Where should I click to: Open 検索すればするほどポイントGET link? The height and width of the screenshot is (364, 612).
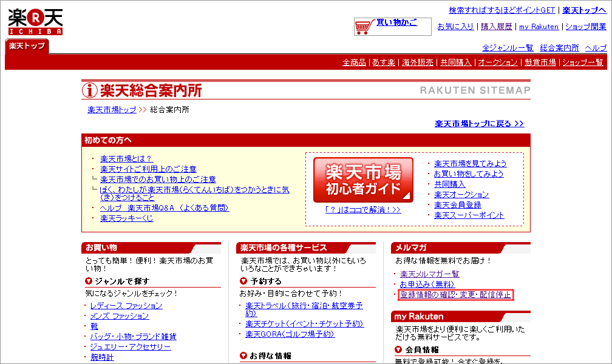tap(502, 10)
